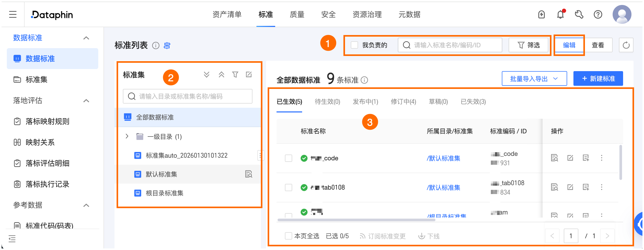The image size is (644, 250).
Task: Click the info icon beside 标准列表 title
Action: point(156,46)
